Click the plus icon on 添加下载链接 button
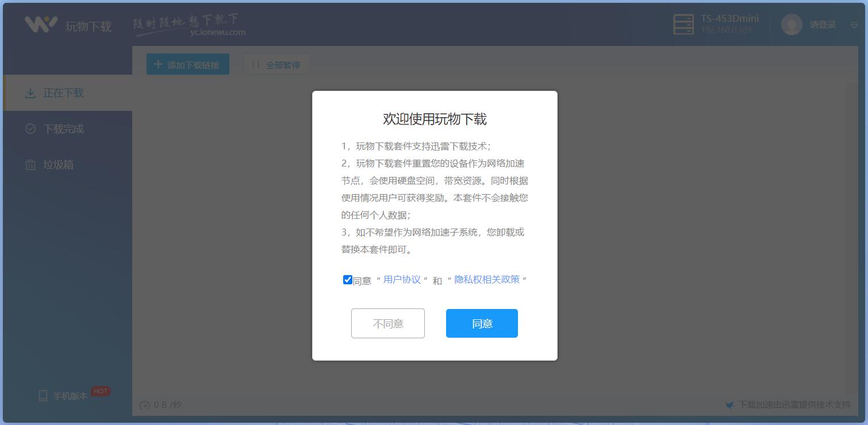Image resolution: width=868 pixels, height=425 pixels. pyautogui.click(x=159, y=64)
